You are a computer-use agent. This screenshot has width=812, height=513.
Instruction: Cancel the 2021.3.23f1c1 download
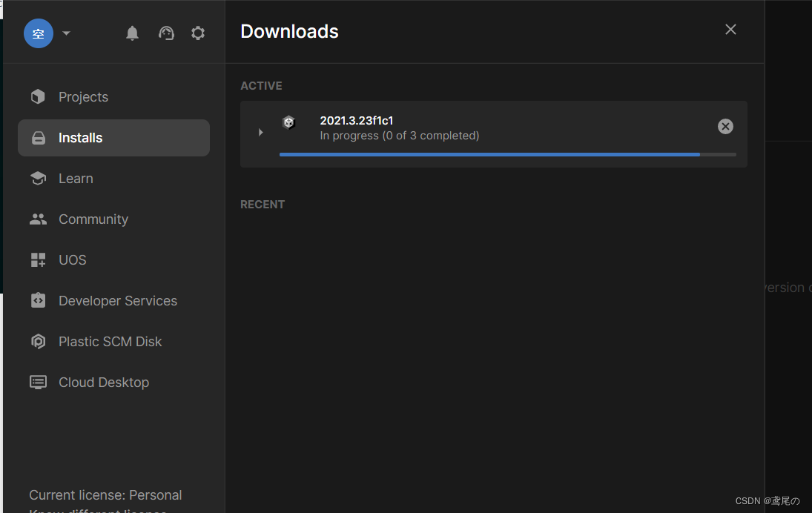[x=725, y=126]
